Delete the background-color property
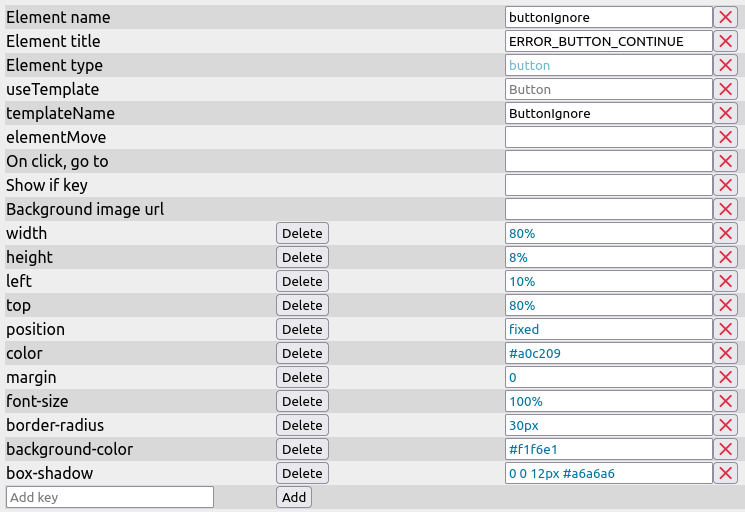The width and height of the screenshot is (745, 512). click(x=302, y=449)
